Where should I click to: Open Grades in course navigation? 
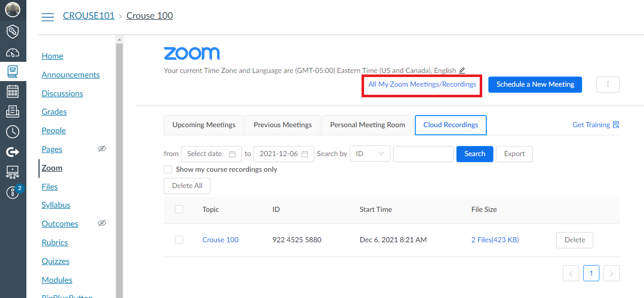click(54, 111)
